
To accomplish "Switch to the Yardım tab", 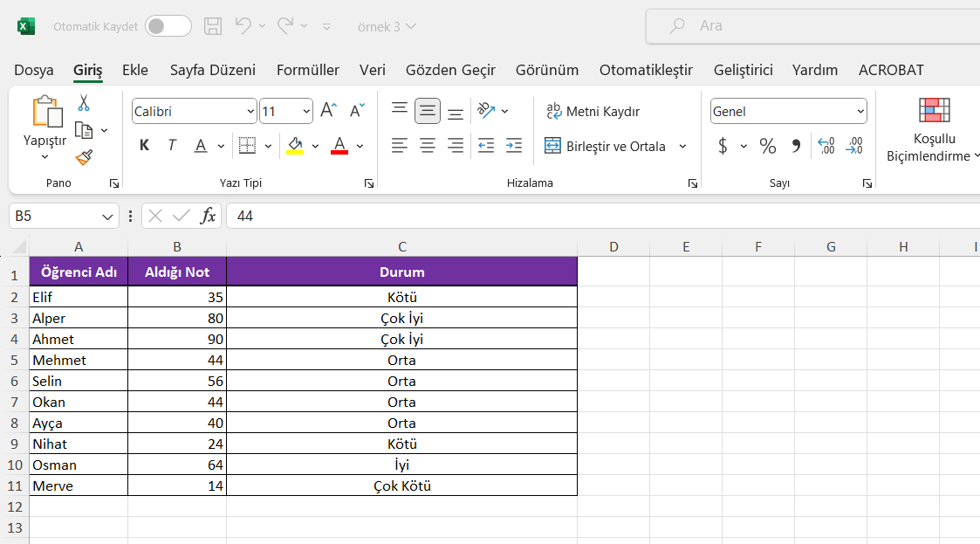I will (814, 70).
